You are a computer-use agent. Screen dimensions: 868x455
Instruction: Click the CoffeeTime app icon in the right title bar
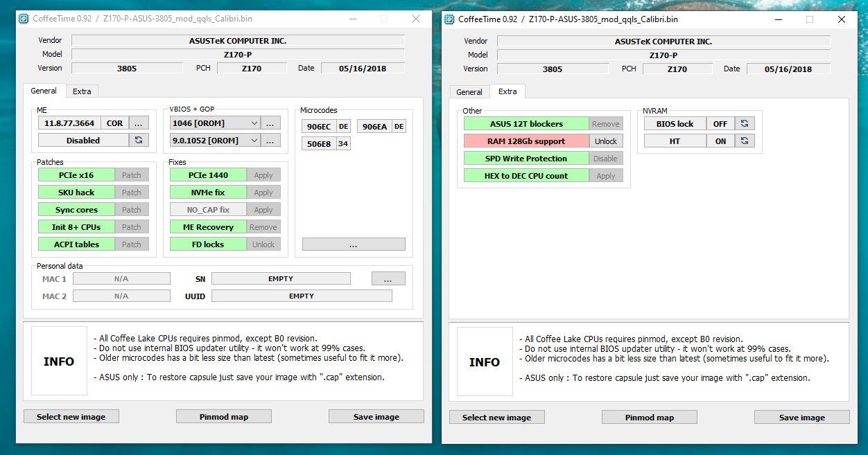tap(450, 19)
